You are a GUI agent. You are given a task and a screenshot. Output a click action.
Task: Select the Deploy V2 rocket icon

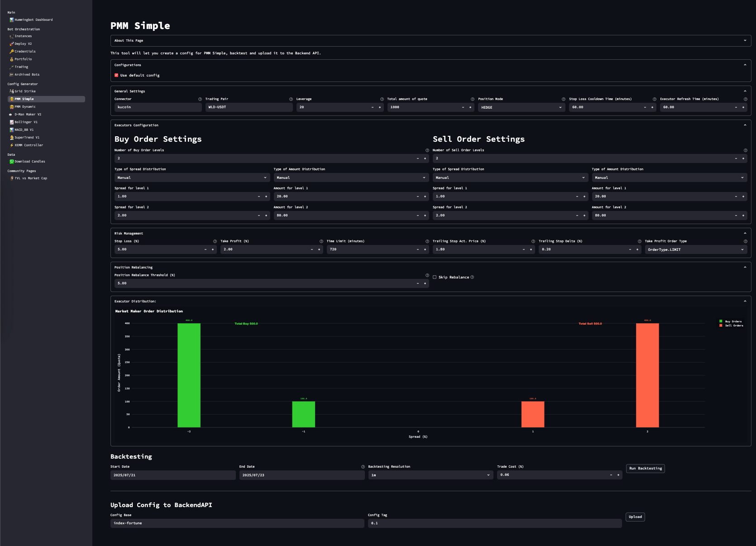[x=12, y=43]
